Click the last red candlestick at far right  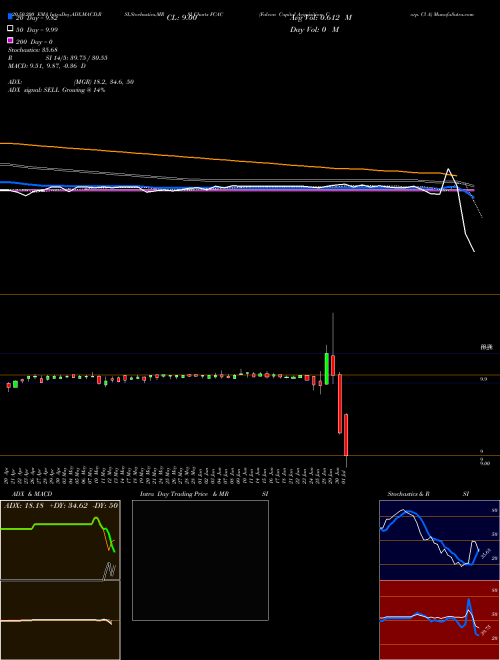[346, 434]
